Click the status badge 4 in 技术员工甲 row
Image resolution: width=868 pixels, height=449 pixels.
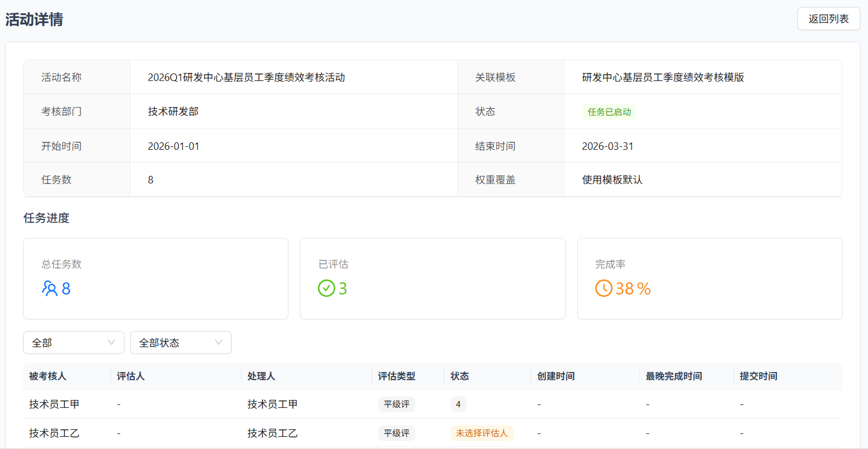pyautogui.click(x=458, y=404)
